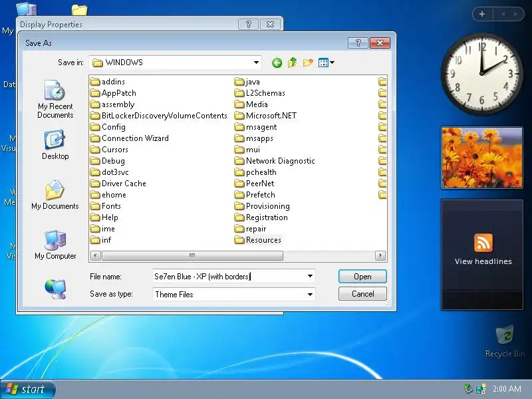This screenshot has width=532, height=399.
Task: Select the Help folder
Action: pyautogui.click(x=104, y=217)
